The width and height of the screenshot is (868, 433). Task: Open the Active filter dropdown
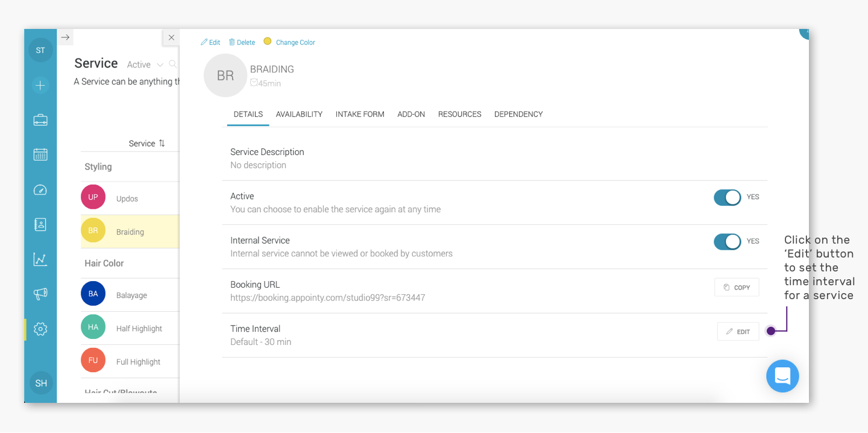click(145, 65)
